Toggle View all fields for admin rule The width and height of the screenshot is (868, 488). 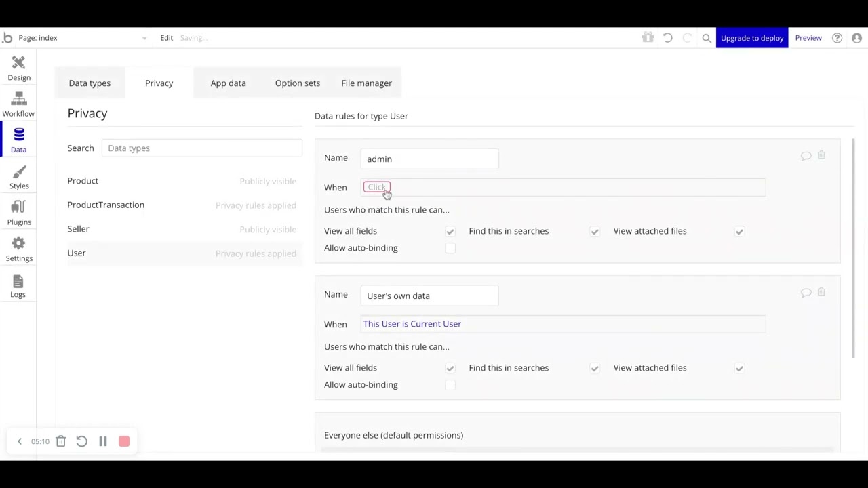(x=450, y=231)
